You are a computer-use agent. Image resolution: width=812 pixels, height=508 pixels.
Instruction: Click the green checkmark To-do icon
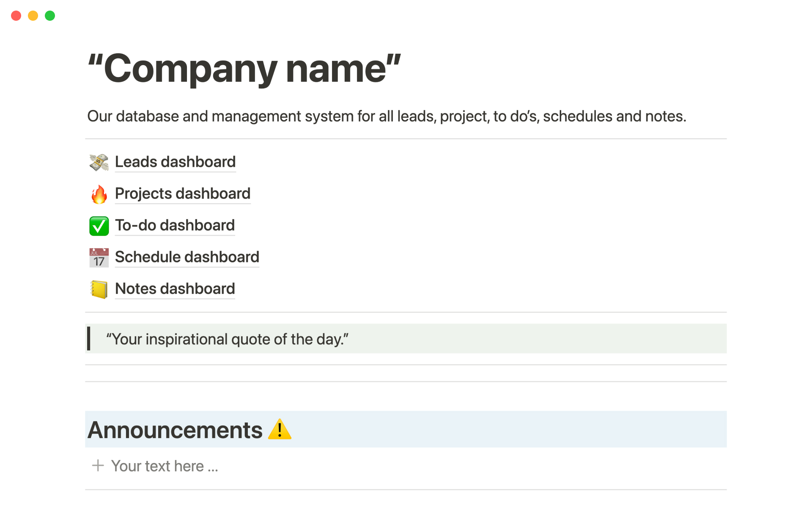99,226
